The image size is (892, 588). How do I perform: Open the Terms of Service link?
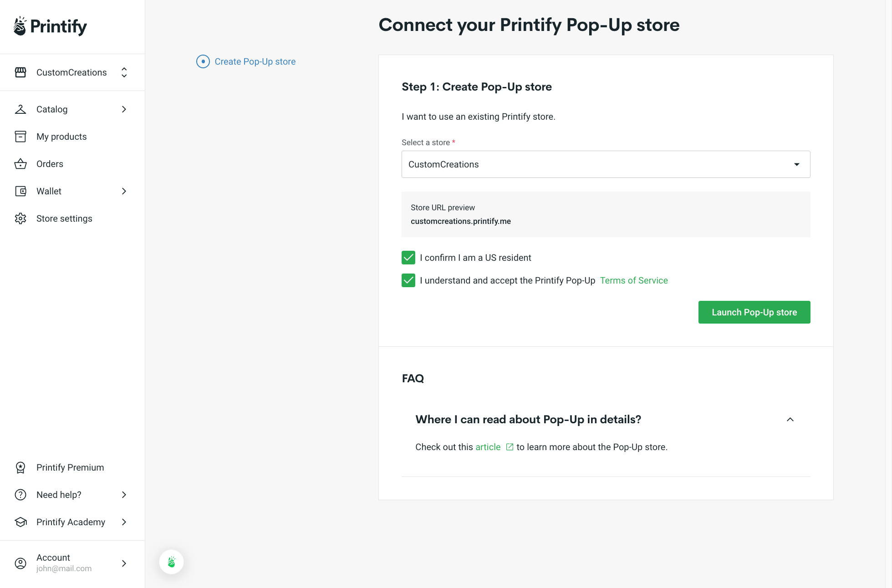click(x=633, y=280)
